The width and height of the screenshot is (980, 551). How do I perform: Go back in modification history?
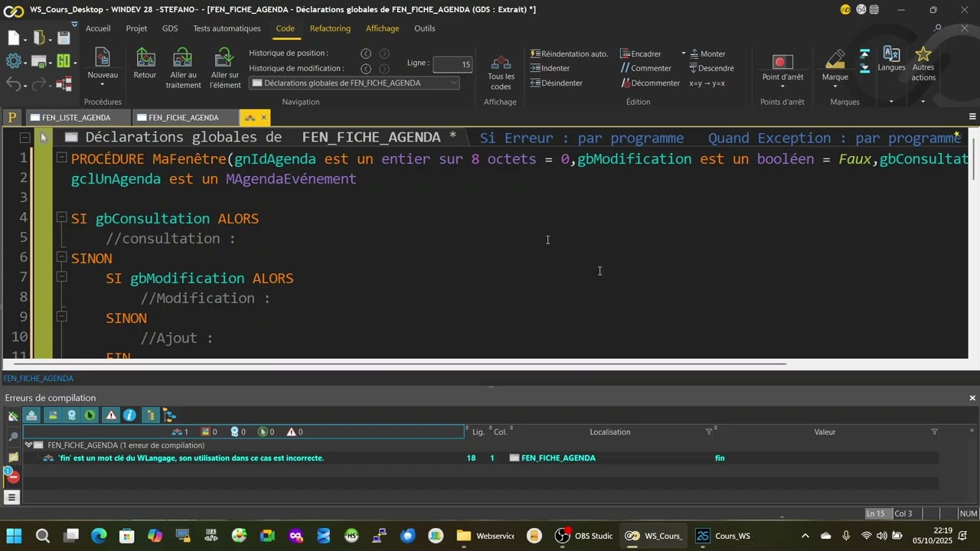click(366, 68)
